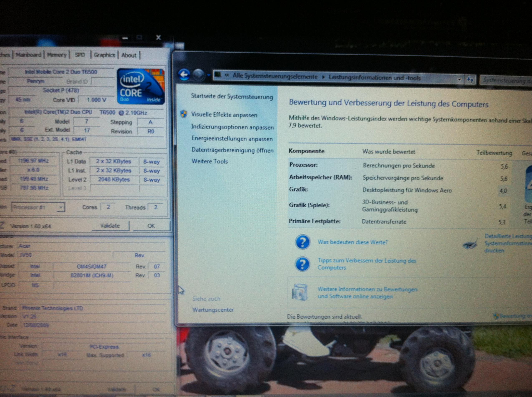Click the Intel Core 2 Duo logo
This screenshot has height=397, width=532.
pyautogui.click(x=141, y=86)
